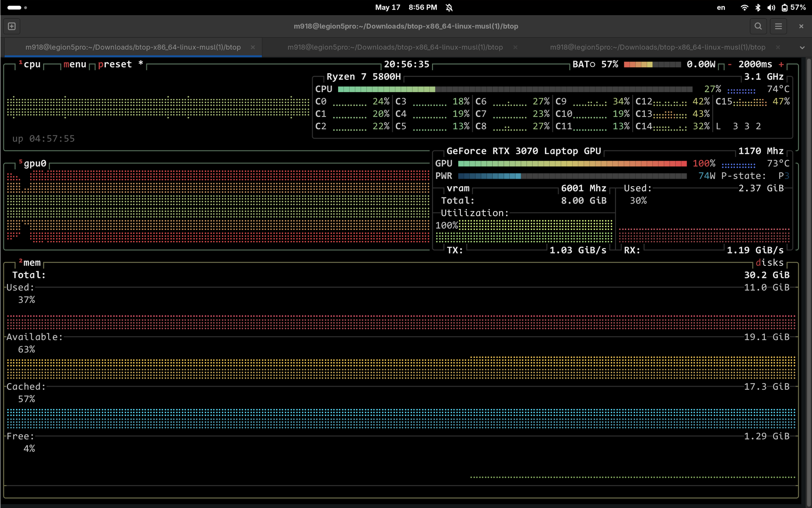Click the Ryzen 7 5800H title
Screen dimensions: 812x508
[363, 77]
